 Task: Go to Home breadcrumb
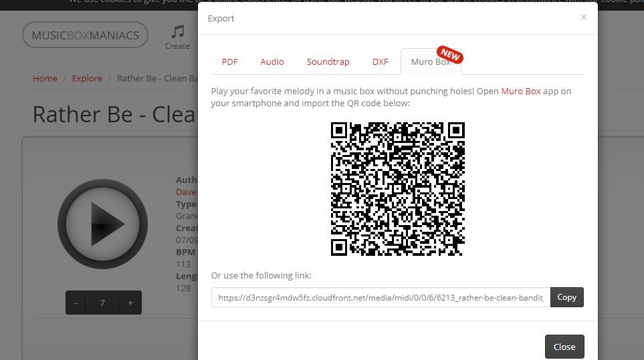click(x=45, y=78)
